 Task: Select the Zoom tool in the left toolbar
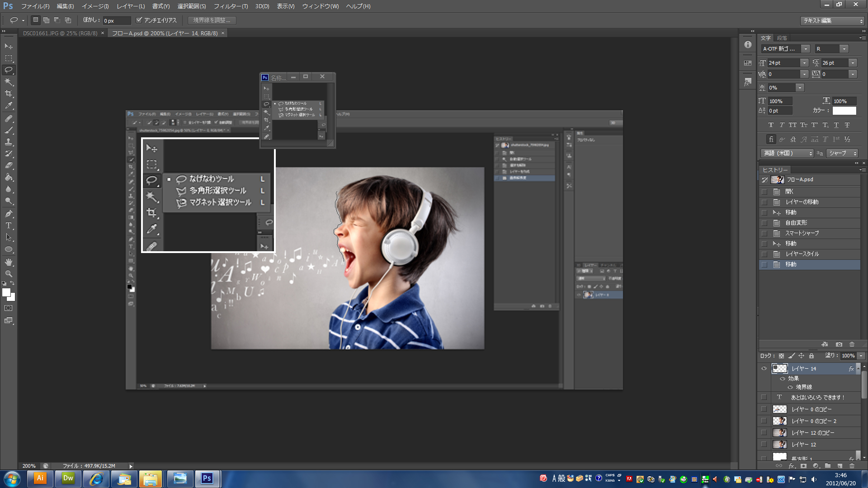click(x=9, y=274)
